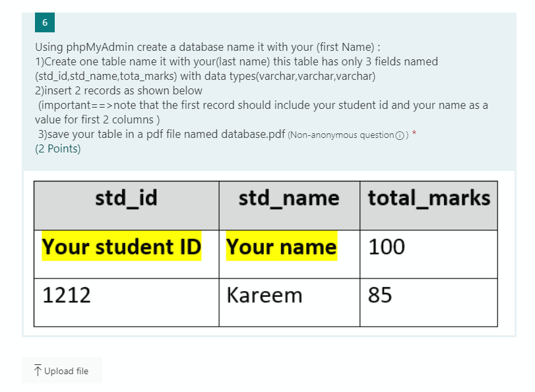The width and height of the screenshot is (535, 392).
Task: Click the (2 Points) label
Action: (57, 148)
